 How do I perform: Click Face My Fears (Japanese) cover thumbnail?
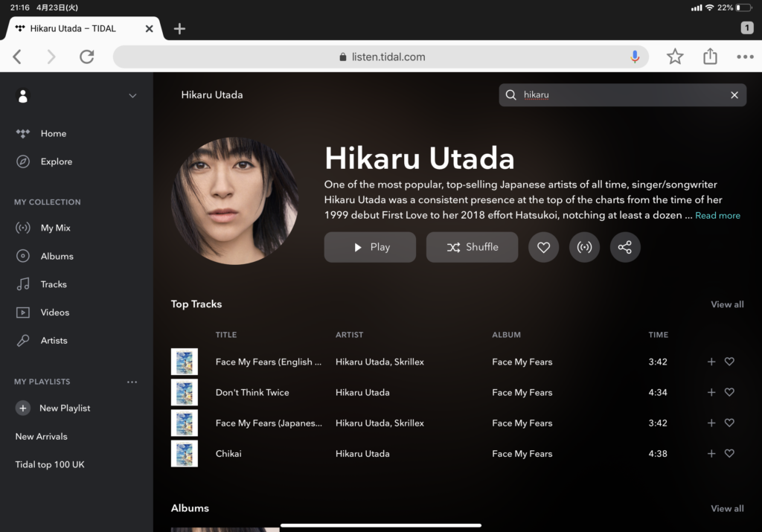coord(185,423)
